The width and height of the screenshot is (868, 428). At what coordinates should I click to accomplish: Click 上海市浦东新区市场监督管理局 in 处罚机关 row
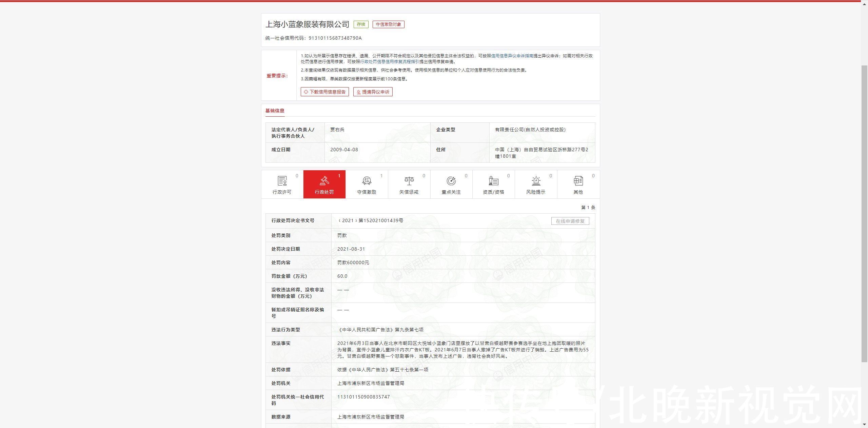tap(371, 383)
